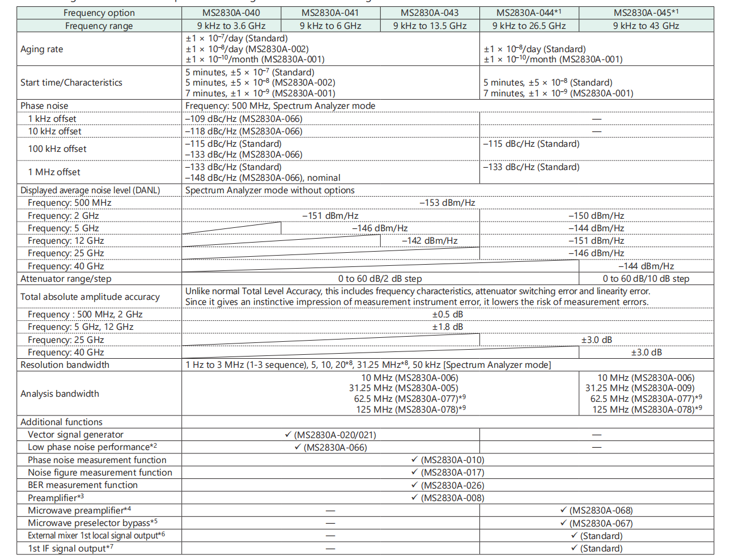Click the '–142 dBm/Hz' value
Image resolution: width=748 pixels, height=560 pixels.
click(430, 241)
